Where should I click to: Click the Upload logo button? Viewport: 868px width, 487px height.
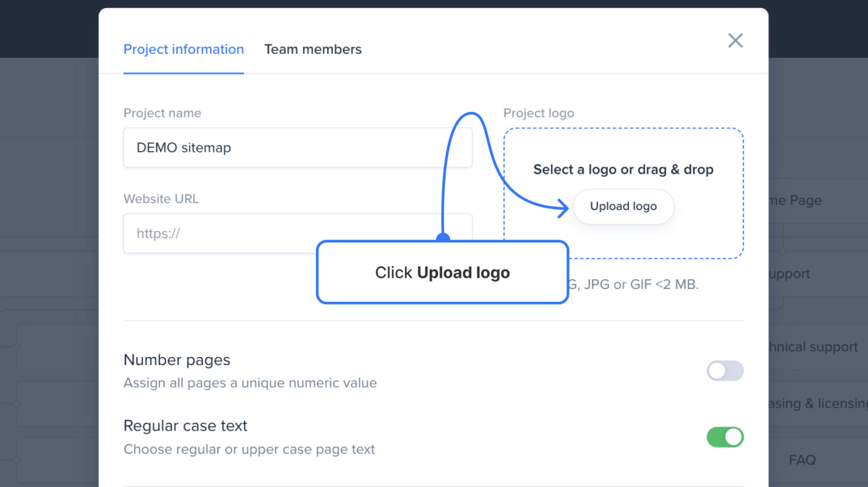623,206
